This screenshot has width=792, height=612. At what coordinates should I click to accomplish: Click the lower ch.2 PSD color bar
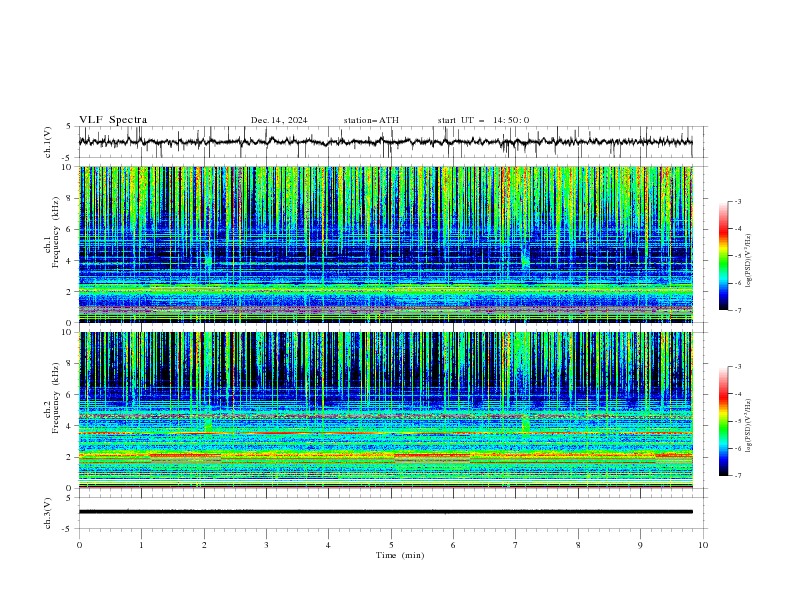pos(723,421)
